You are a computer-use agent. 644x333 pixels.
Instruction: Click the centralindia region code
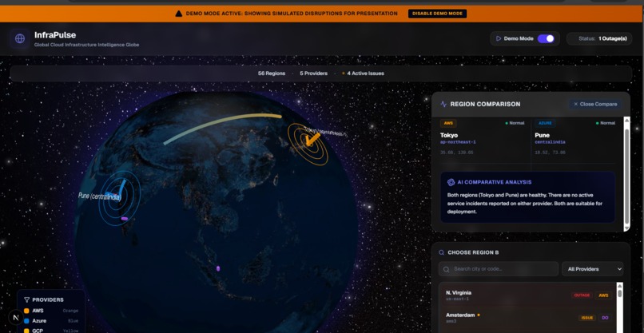pos(550,142)
